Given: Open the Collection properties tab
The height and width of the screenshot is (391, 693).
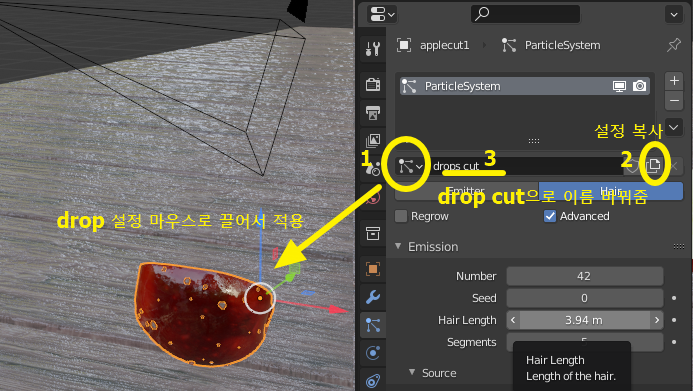Looking at the screenshot, I should click(x=373, y=233).
